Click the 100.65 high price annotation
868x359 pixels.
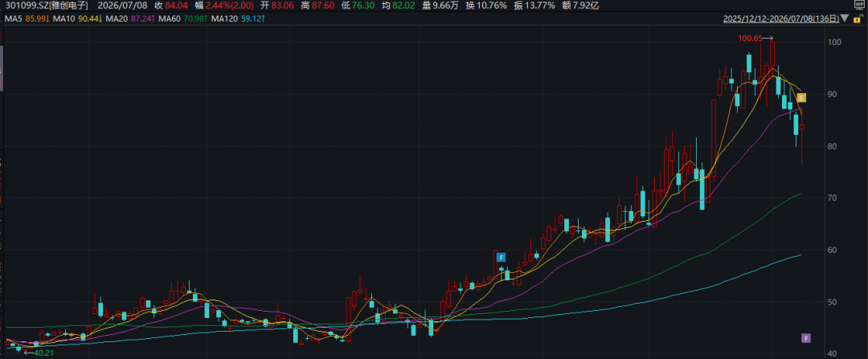751,39
